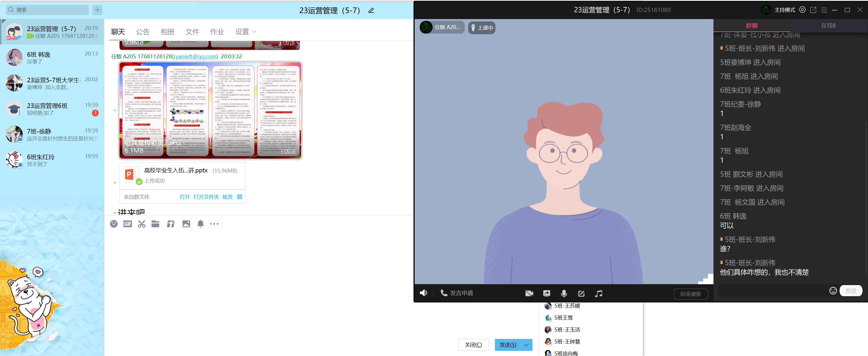Expand file message options menu icon
This screenshot has width=868, height=356.
240,197
